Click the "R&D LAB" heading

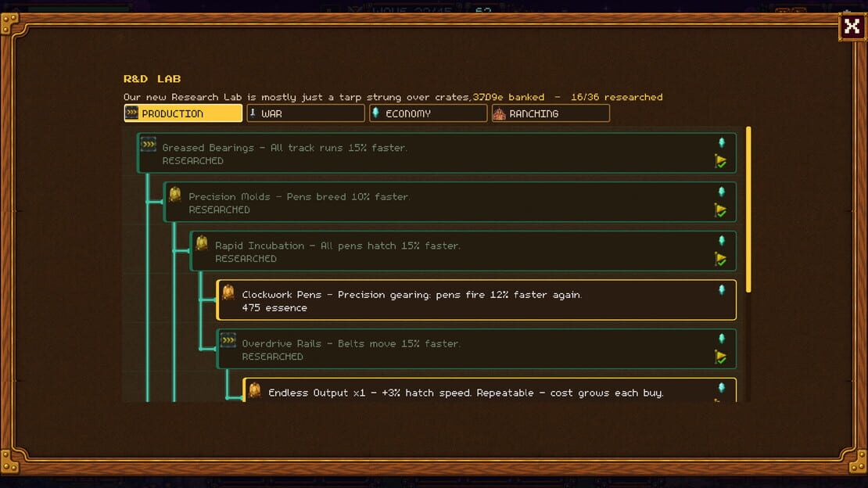pyautogui.click(x=152, y=79)
